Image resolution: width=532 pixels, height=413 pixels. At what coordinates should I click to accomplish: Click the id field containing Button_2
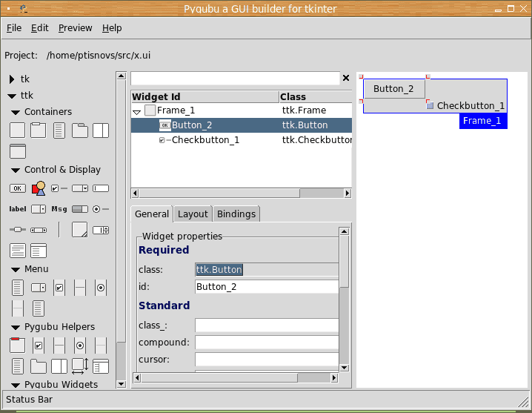267,287
